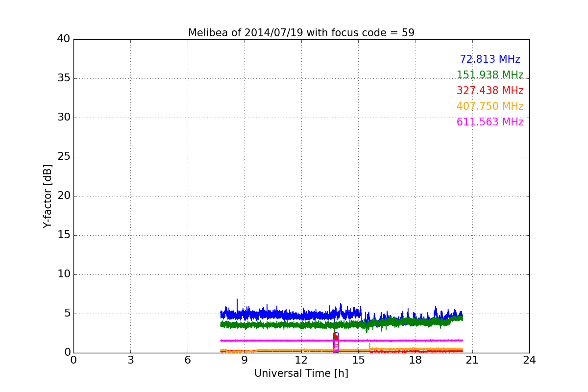588x392 pixels.
Task: Click the y-axis tick label 40
Action: (64, 39)
